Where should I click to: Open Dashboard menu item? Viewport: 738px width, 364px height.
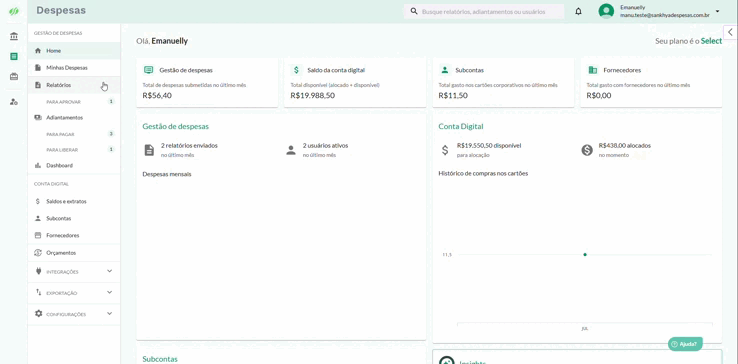pyautogui.click(x=74, y=166)
